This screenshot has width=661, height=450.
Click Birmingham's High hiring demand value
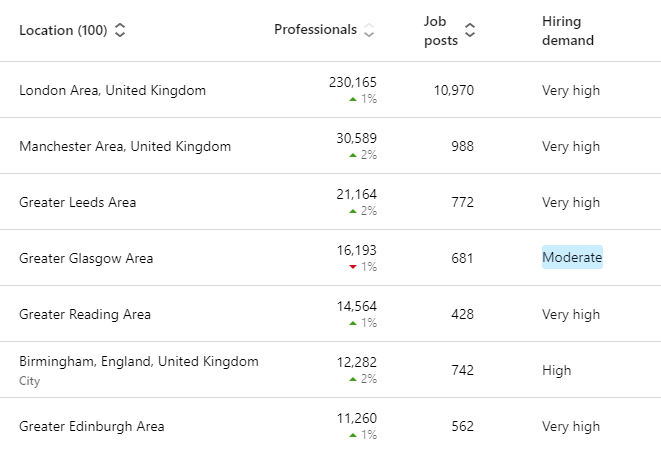click(x=556, y=370)
